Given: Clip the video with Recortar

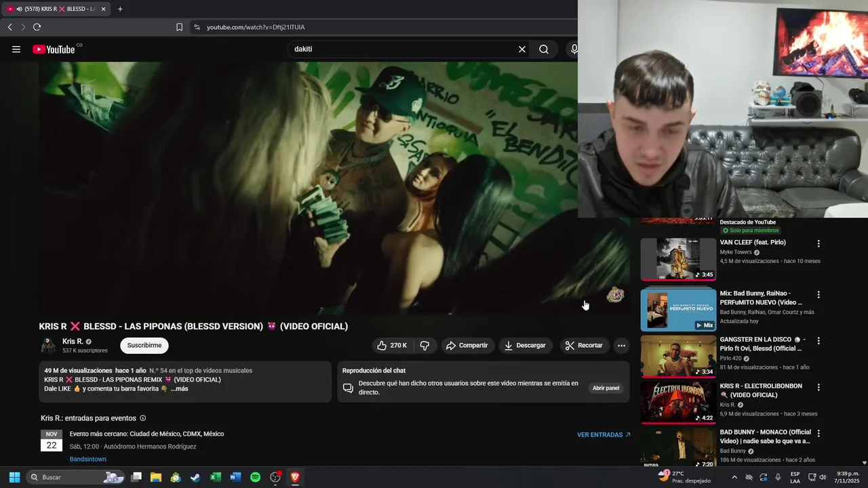Looking at the screenshot, I should pos(584,345).
